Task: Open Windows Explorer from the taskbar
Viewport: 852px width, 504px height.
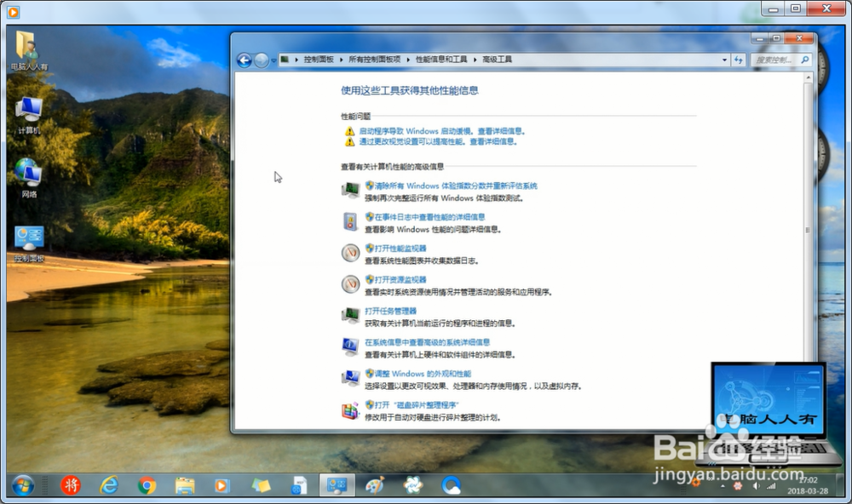Action: pyautogui.click(x=185, y=485)
